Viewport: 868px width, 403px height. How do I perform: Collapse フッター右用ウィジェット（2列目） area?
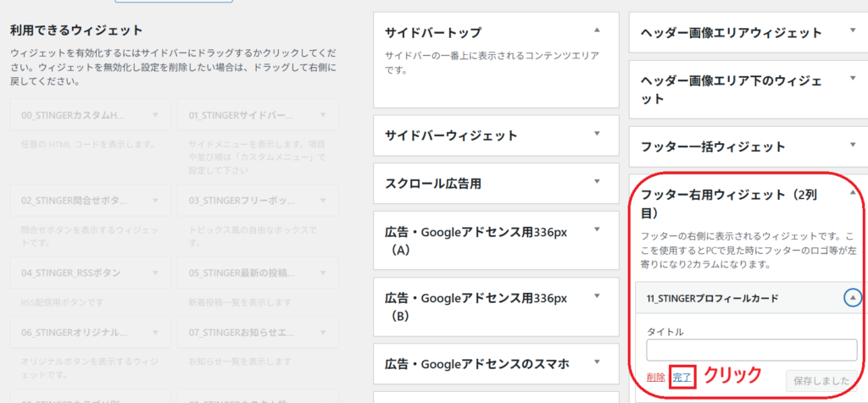pyautogui.click(x=853, y=193)
